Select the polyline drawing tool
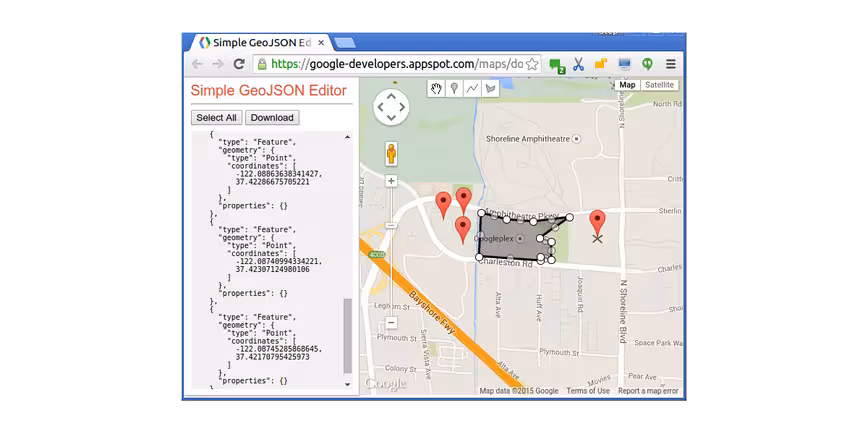This screenshot has width=868, height=434. [x=472, y=89]
